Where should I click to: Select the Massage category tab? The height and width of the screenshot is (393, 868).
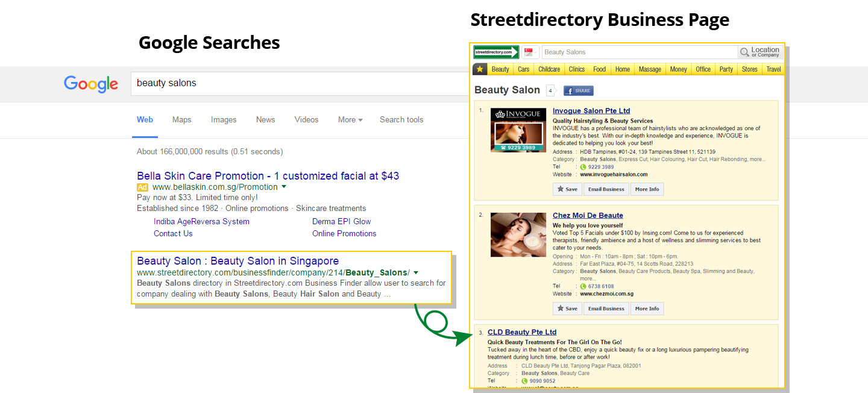tap(650, 69)
